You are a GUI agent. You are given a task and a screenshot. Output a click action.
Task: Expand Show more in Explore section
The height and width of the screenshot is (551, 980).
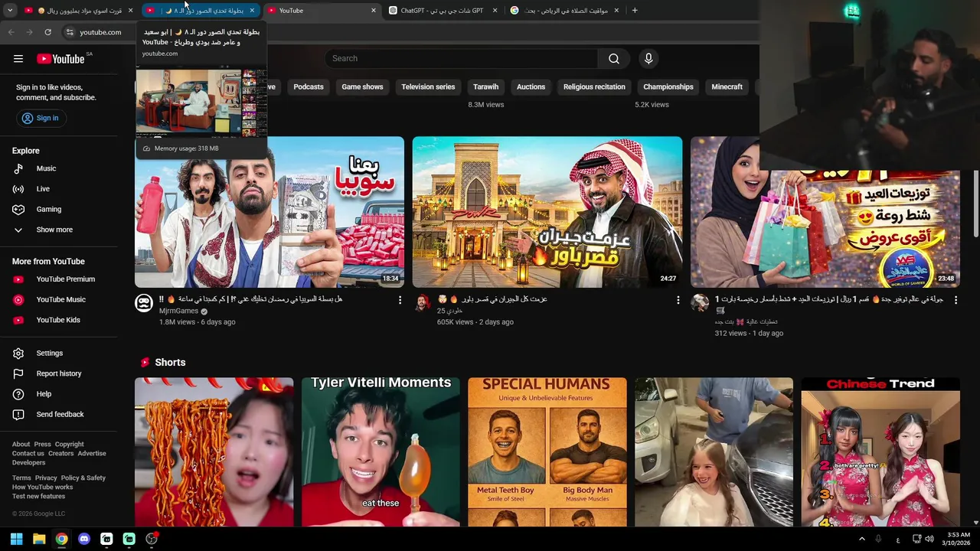(54, 230)
